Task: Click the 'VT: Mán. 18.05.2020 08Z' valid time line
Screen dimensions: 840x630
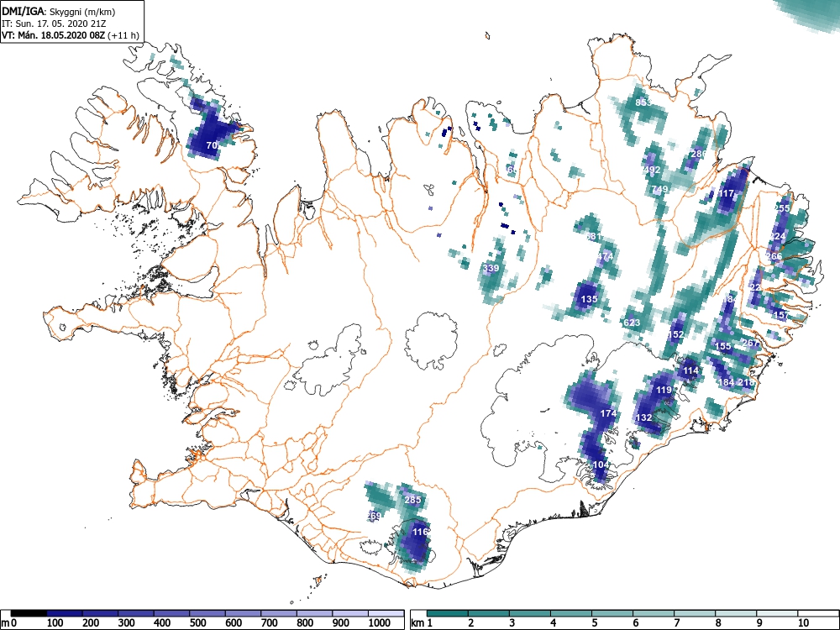Action: tap(54, 35)
